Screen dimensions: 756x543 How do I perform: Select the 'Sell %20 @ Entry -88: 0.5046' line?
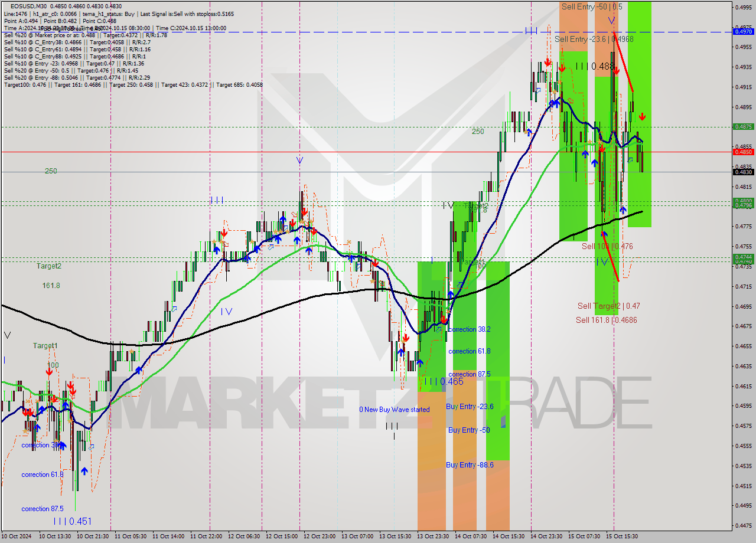(77, 78)
